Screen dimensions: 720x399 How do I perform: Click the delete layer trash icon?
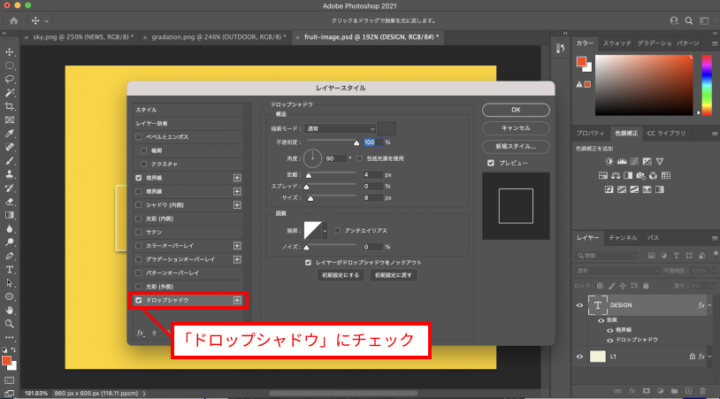pos(703,391)
